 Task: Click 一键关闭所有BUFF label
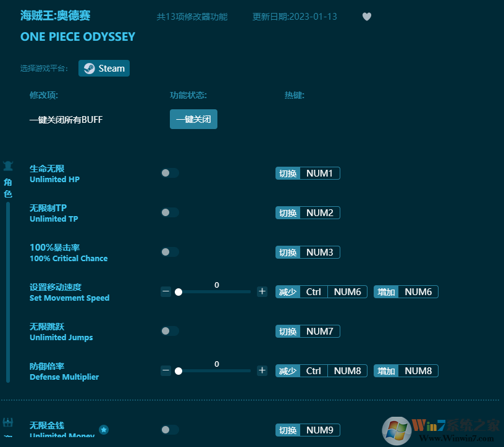click(66, 120)
